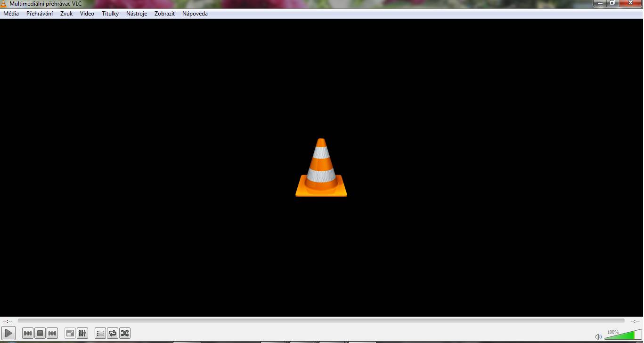Close the VLC player window
The image size is (644, 343).
point(630,3)
